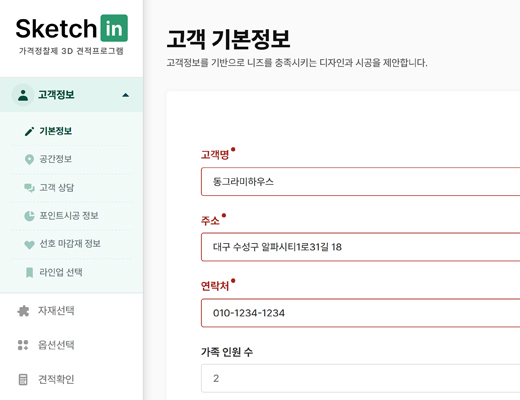This screenshot has width=520, height=400.
Task: Click the pencil icon for 기본정보
Action: tap(29, 131)
